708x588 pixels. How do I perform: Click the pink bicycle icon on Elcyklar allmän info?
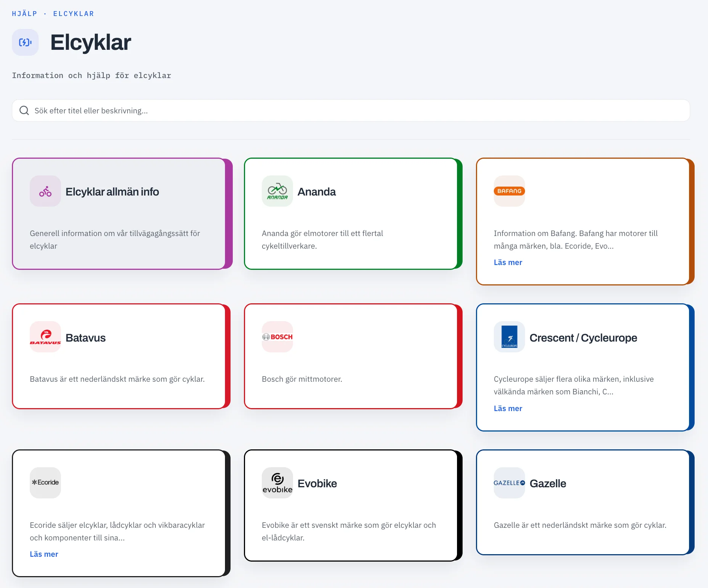(45, 191)
